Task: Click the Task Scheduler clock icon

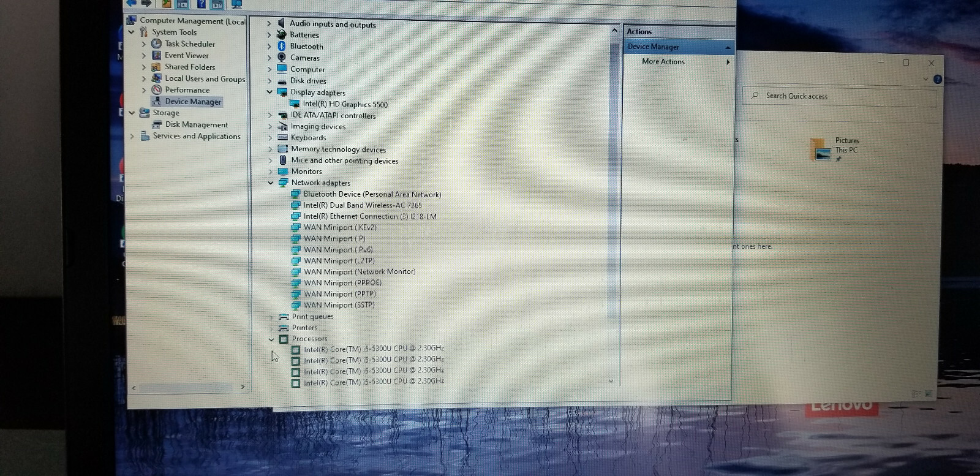Action: point(156,43)
